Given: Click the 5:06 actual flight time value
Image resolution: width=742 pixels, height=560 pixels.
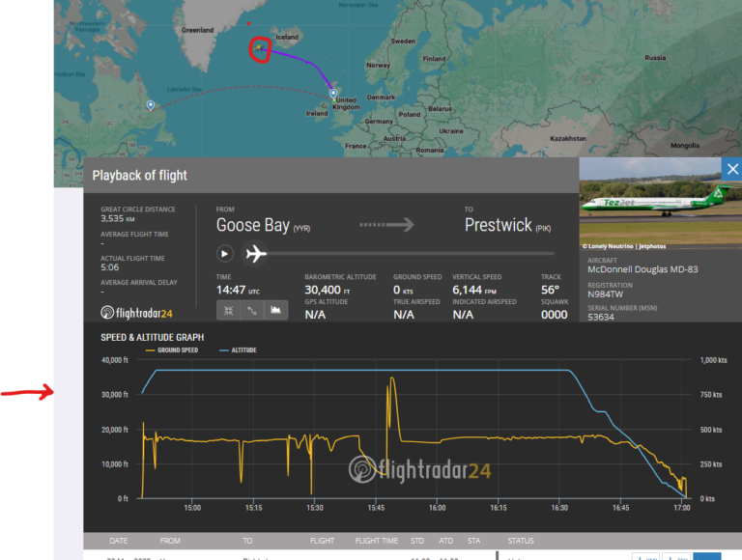Looking at the screenshot, I should coord(110,267).
